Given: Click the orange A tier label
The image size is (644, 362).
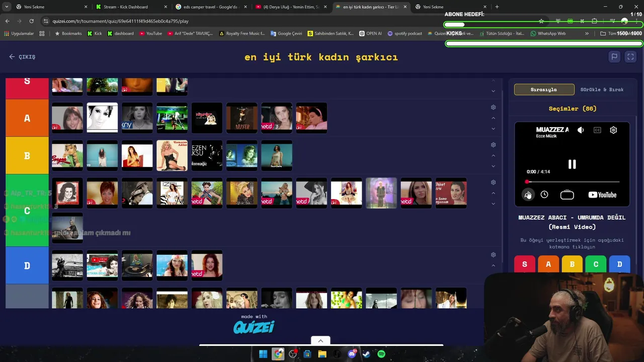Looking at the screenshot, I should [27, 118].
